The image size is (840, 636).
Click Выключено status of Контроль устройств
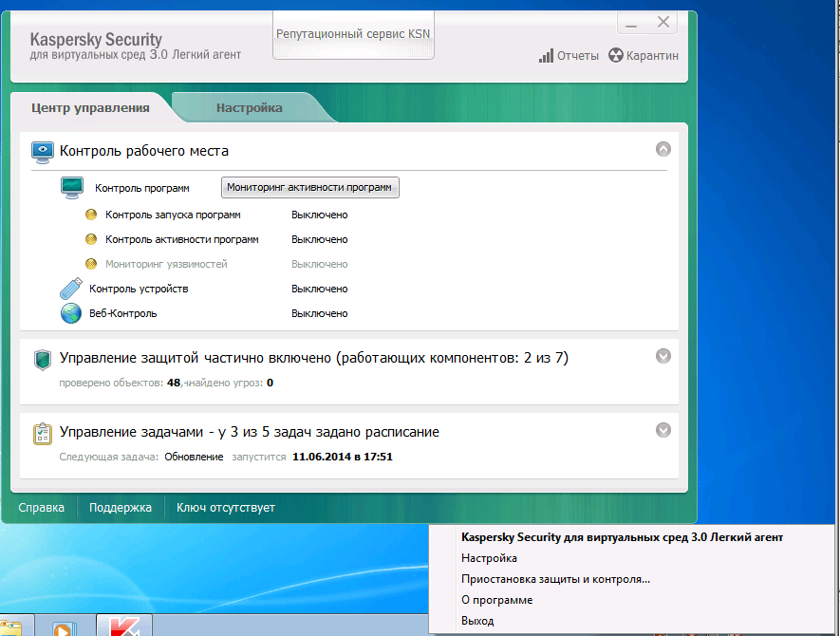click(x=319, y=289)
